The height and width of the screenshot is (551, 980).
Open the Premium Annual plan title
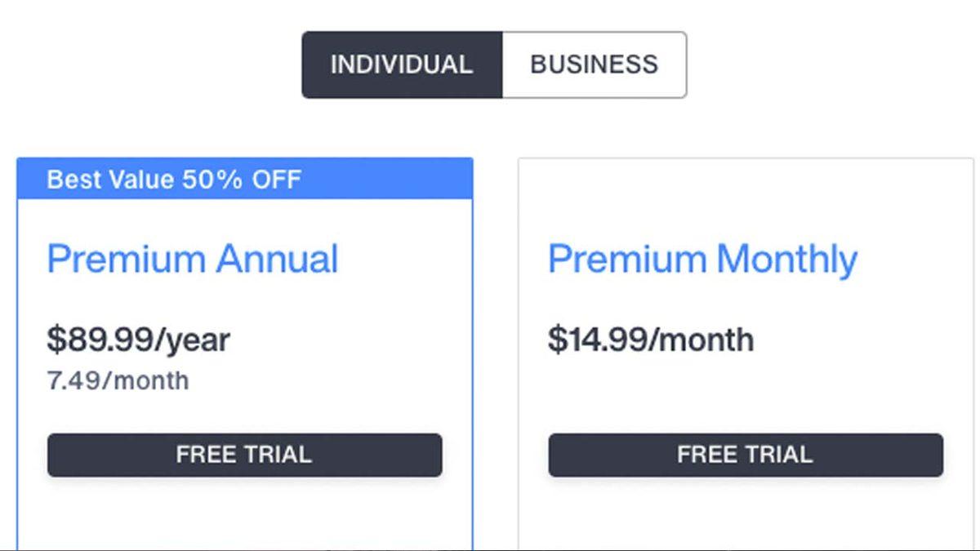[x=193, y=259]
